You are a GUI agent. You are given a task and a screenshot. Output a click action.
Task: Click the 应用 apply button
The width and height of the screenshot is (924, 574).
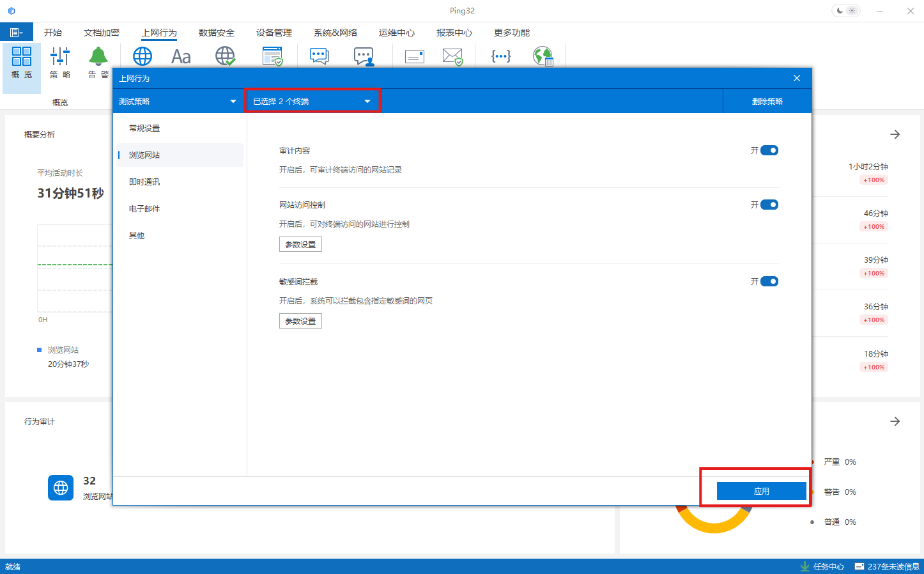[761, 491]
